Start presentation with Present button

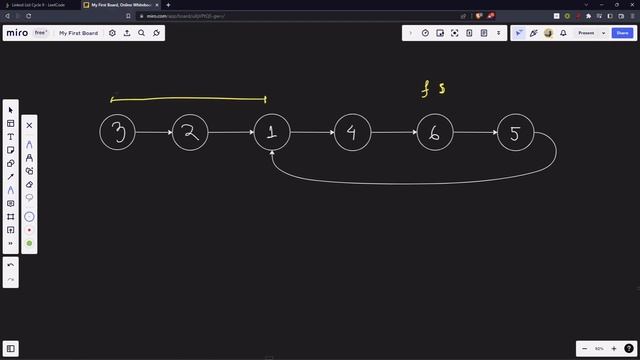click(586, 33)
